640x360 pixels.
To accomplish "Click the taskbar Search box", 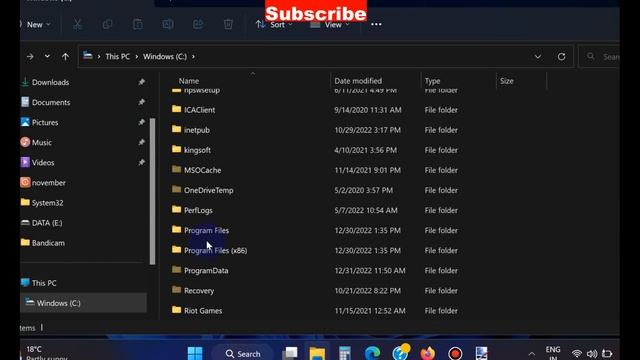I will [x=242, y=353].
